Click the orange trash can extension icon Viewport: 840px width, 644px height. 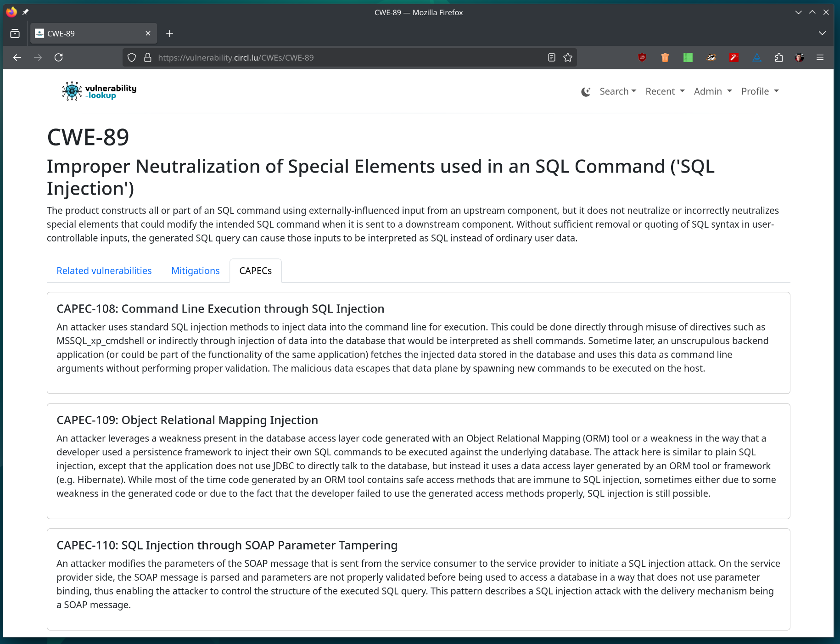665,57
